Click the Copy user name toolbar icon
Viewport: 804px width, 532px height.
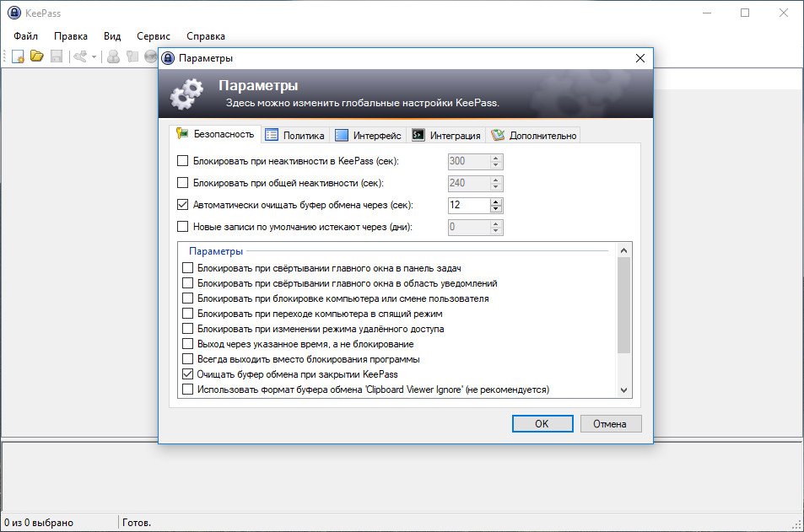pyautogui.click(x=113, y=56)
